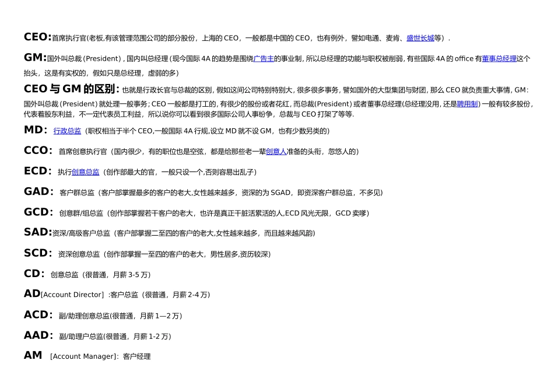
Task: Click the AAD: heading
Action: [x=38, y=335]
